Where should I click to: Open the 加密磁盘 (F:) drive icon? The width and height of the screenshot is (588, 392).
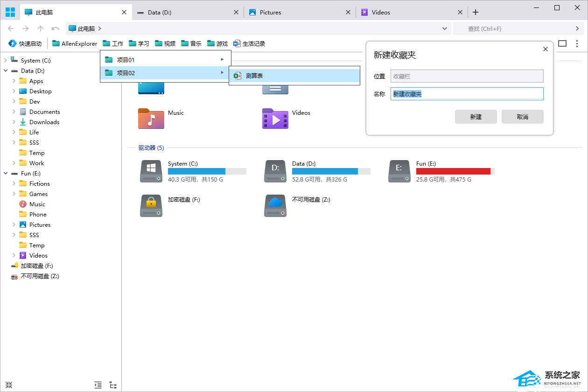(x=151, y=206)
